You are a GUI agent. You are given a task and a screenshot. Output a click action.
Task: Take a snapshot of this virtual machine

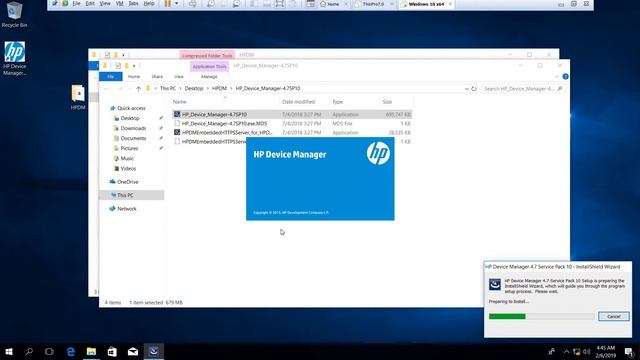(211, 4)
